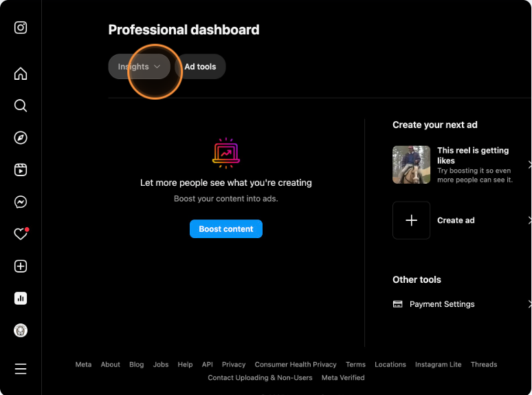Open Messenger direct messages

[x=21, y=202]
